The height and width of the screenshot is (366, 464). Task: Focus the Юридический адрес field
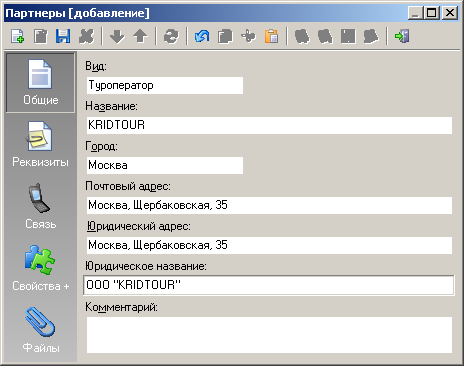(x=269, y=245)
